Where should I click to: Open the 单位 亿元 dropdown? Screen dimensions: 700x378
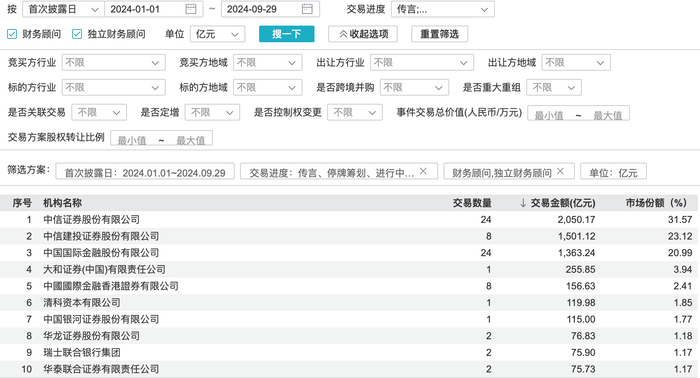[217, 34]
